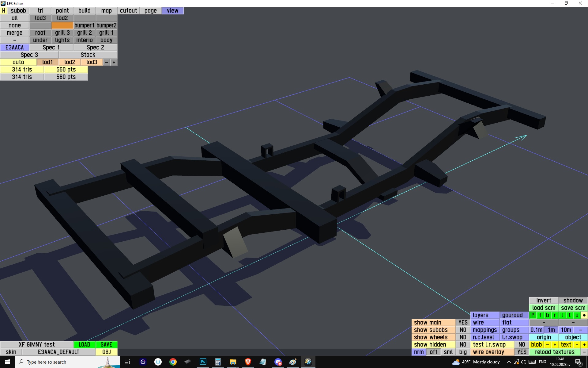
Task: Toggle test l.r.swap NO button
Action: (x=522, y=345)
